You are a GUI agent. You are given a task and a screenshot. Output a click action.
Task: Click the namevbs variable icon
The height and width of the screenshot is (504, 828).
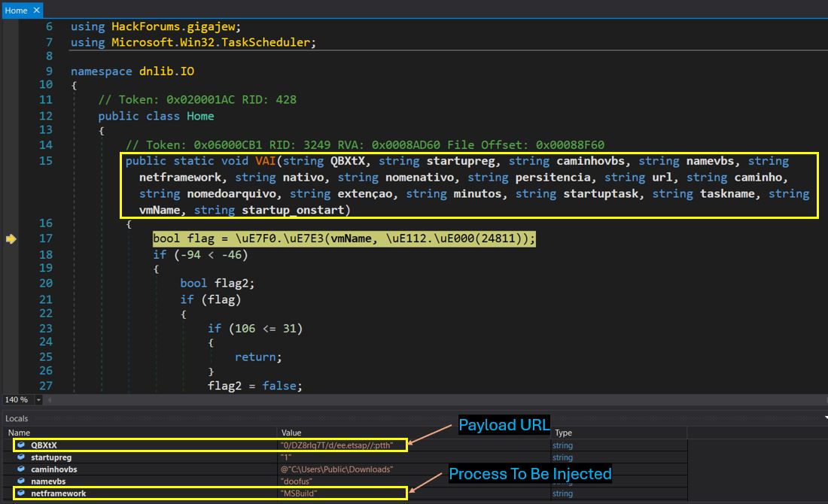coord(20,481)
